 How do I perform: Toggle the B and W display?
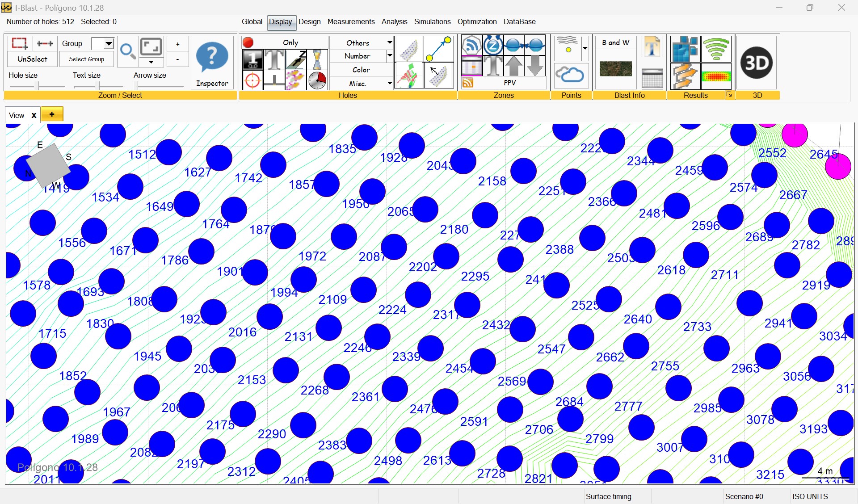(x=615, y=42)
